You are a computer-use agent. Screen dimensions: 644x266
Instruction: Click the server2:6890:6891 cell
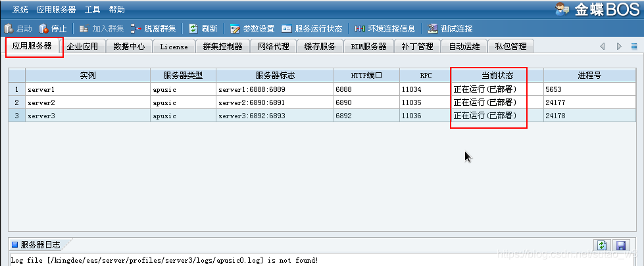[275, 102]
